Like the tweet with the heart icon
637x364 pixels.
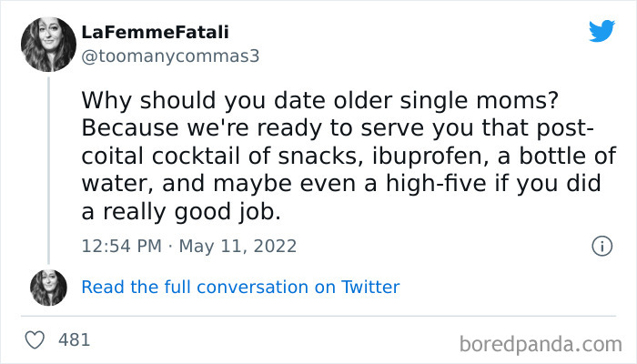[x=35, y=340]
